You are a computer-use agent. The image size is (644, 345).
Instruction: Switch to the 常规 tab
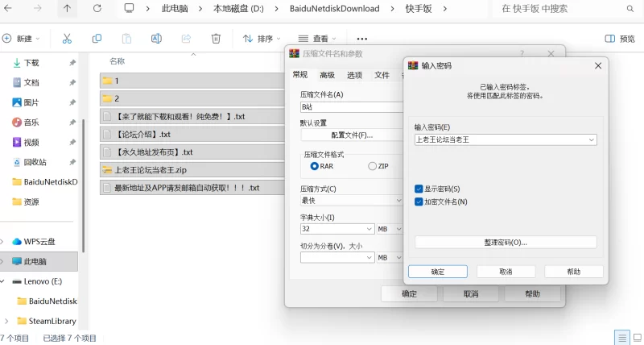pyautogui.click(x=299, y=75)
